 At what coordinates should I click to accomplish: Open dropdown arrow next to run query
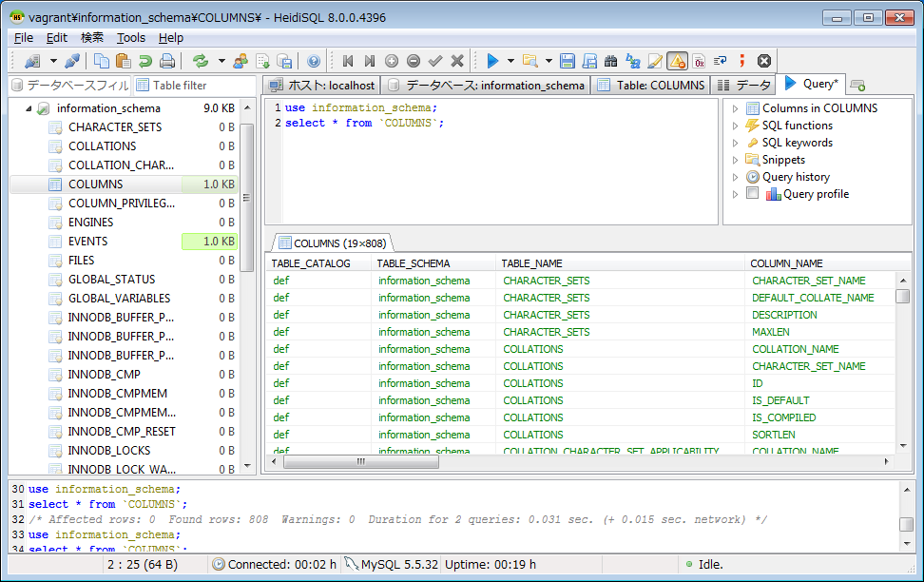(510, 61)
